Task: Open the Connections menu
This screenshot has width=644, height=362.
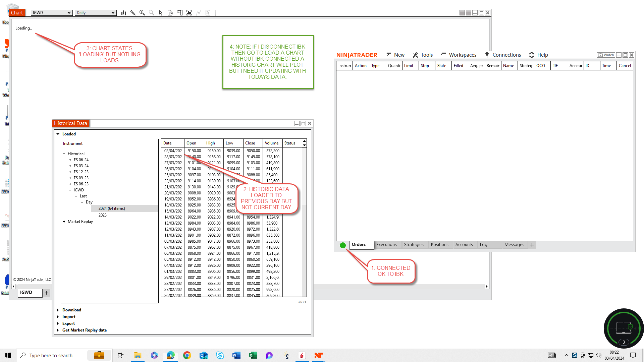Action: click(503, 55)
